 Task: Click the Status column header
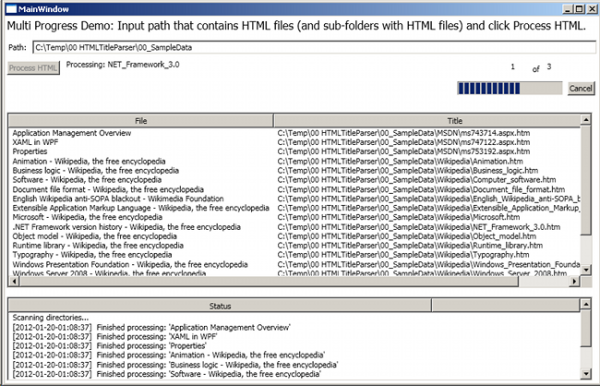pos(220,306)
